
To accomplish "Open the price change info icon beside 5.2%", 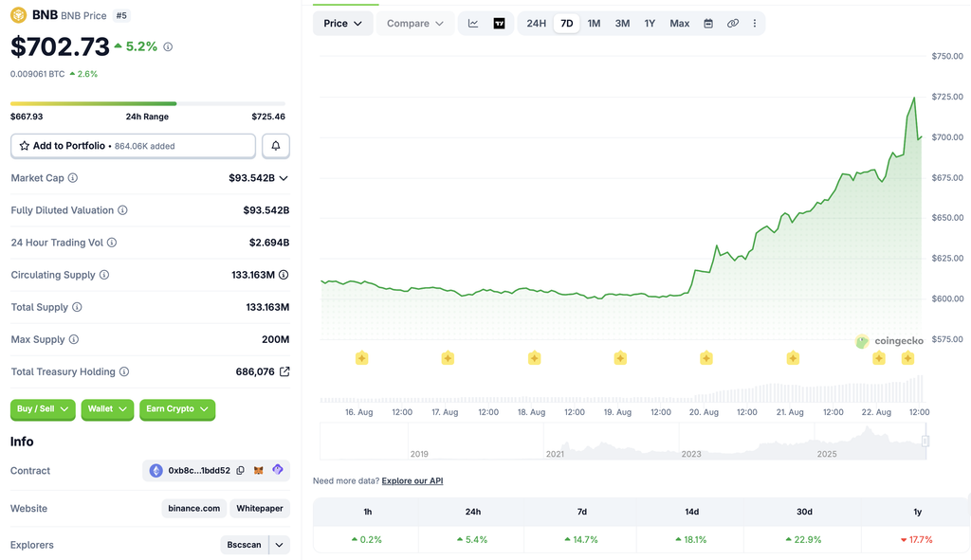I will [x=168, y=47].
